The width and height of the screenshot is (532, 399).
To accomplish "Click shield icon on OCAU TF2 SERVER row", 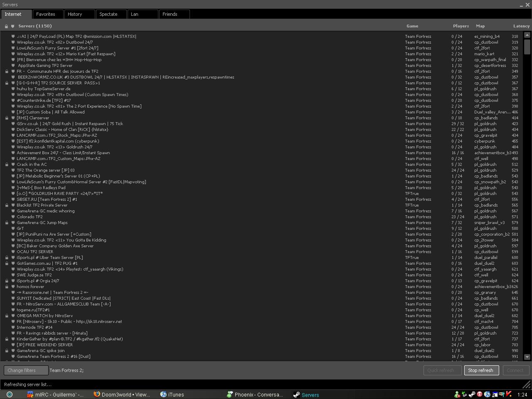I will pyautogui.click(x=13, y=252).
